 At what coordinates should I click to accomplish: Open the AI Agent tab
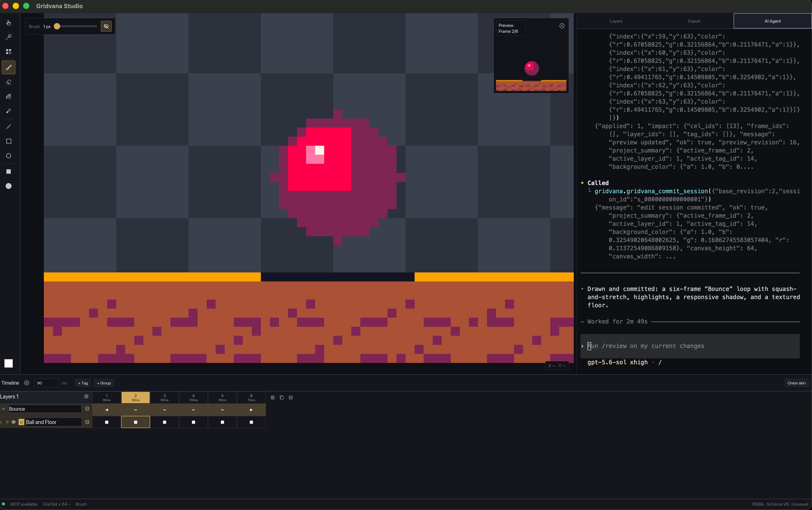pos(772,21)
